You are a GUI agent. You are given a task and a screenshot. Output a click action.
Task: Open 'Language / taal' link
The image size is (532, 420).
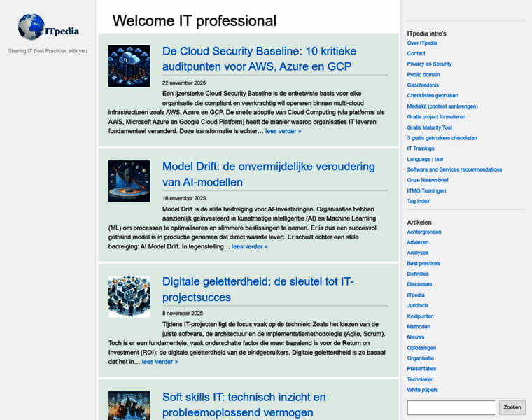tap(425, 159)
